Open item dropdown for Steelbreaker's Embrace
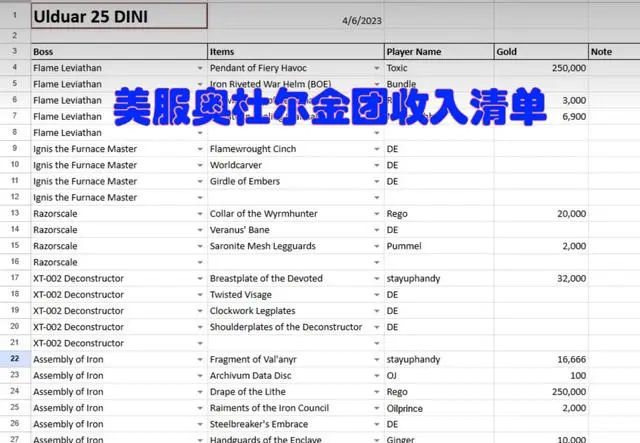Screen dimensions: 640x443 377,424
